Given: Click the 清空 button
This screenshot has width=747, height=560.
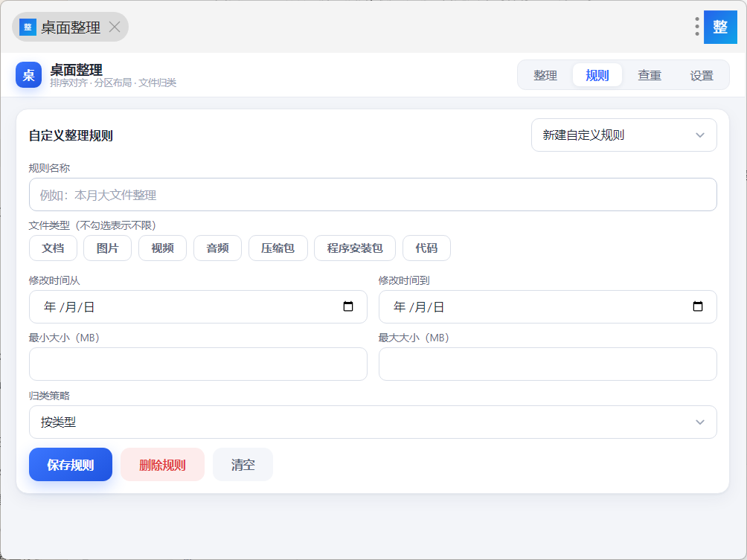Looking at the screenshot, I should point(243,465).
